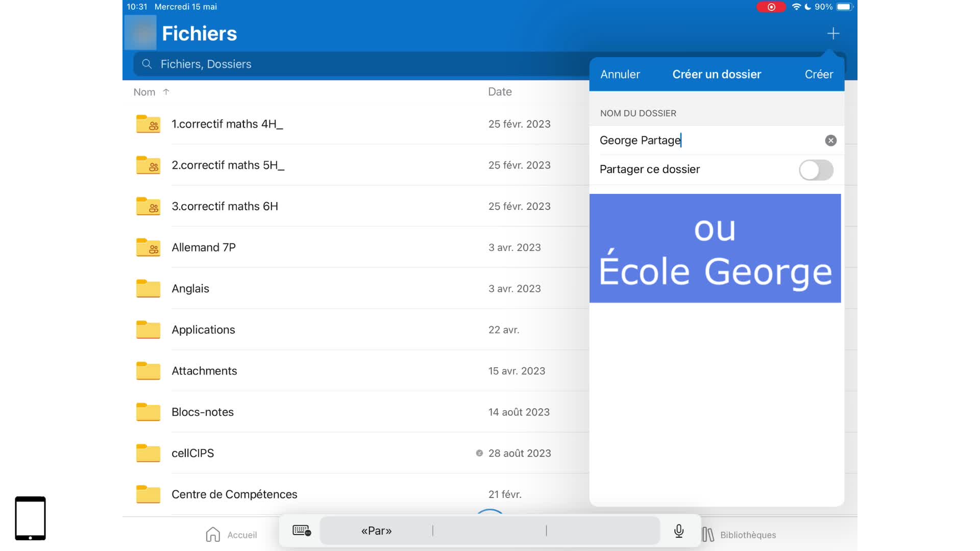Viewport: 980px width, 551px height.
Task: Open the Centre de Compétences folder
Action: pos(234,494)
